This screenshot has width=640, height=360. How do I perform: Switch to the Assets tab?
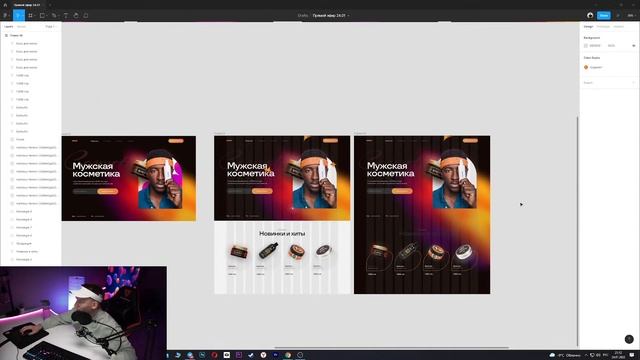click(x=21, y=27)
